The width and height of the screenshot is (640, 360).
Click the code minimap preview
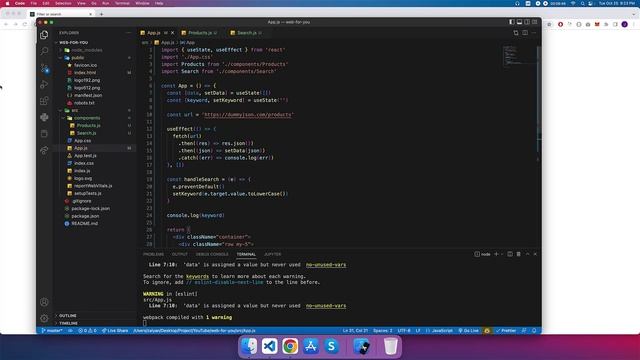coord(519,56)
